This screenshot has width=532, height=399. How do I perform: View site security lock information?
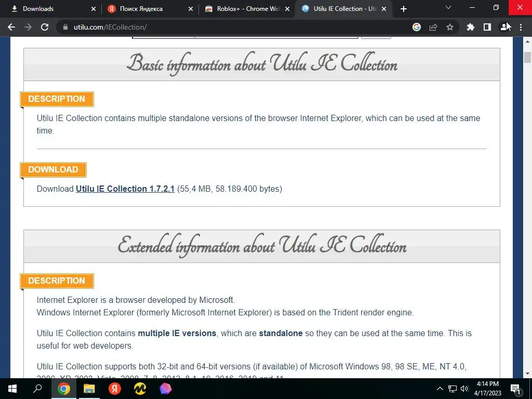[x=65, y=27]
